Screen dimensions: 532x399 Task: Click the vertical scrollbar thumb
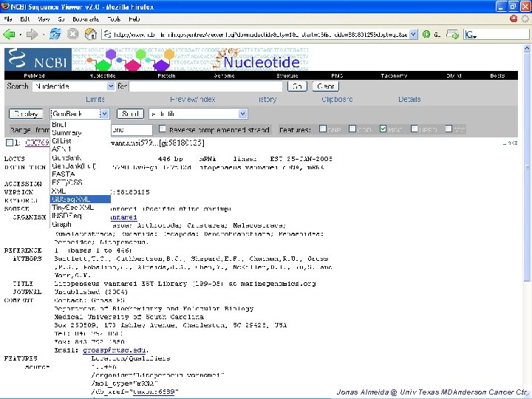(527, 166)
